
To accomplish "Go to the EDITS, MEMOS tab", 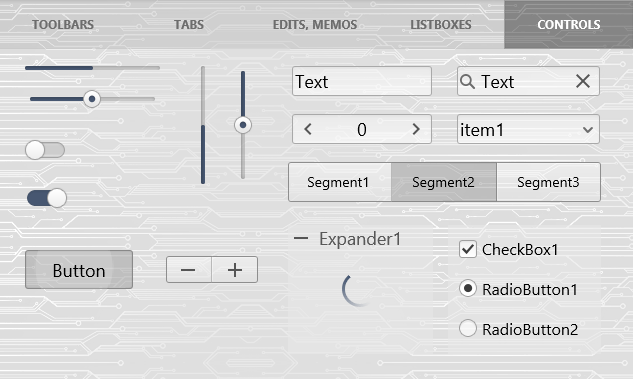I will [315, 25].
